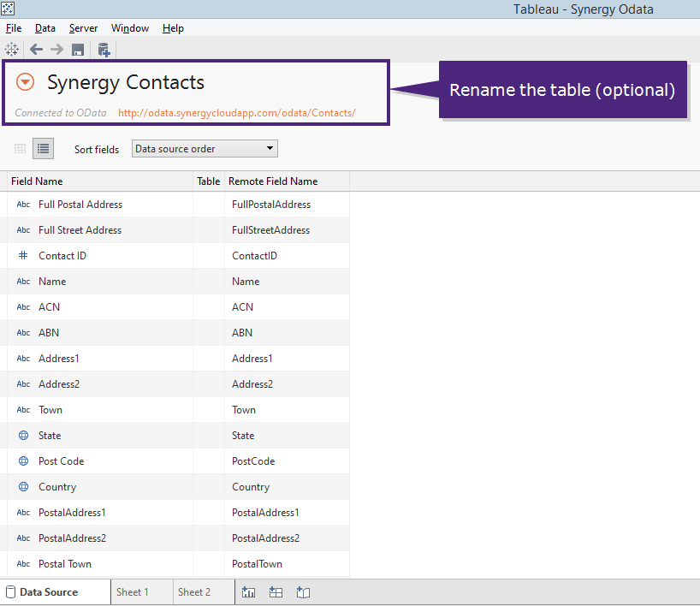Switch to metadata list view icon
The image size is (700, 606).
coord(44,149)
